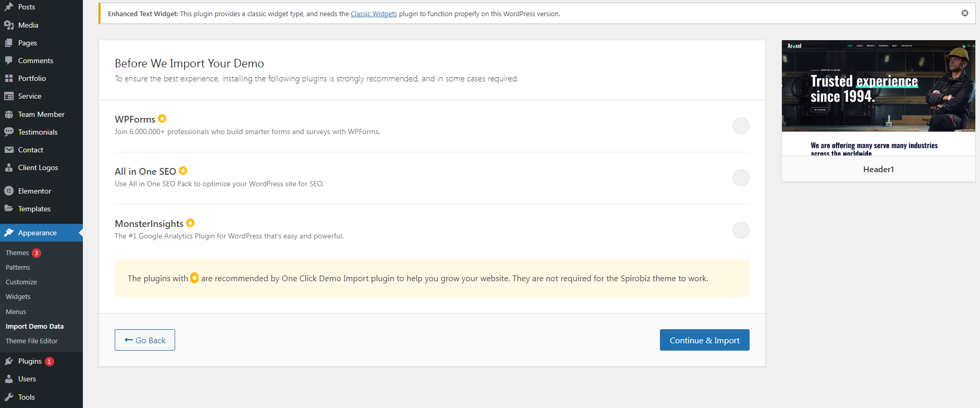Toggle the MonsterInsights plugin selection

pyautogui.click(x=741, y=230)
